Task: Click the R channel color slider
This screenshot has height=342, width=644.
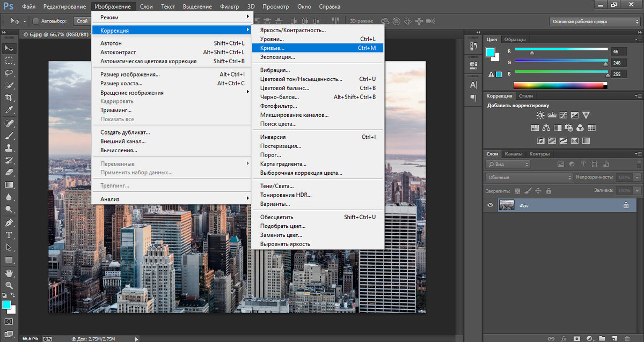Action: (561, 50)
